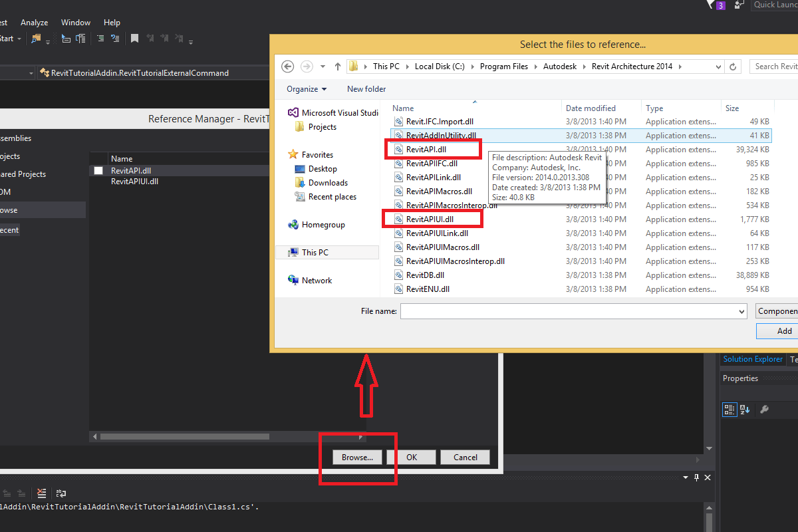Click the folder icon in the address bar

pyautogui.click(x=354, y=66)
